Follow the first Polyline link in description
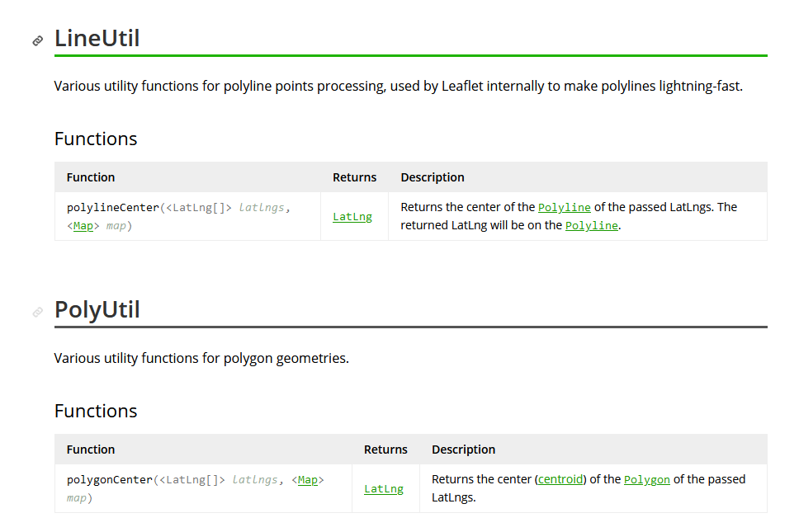Screen dimensions: 799x532 [x=564, y=208]
